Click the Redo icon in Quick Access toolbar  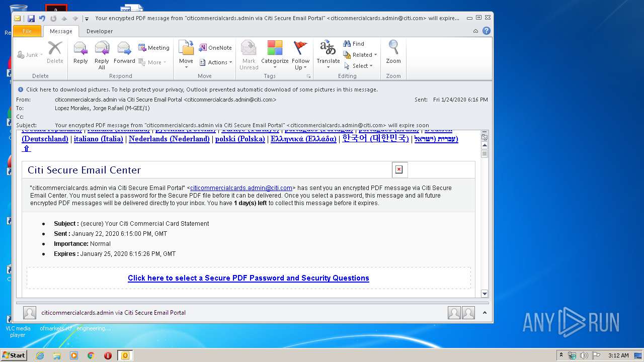tap(53, 19)
